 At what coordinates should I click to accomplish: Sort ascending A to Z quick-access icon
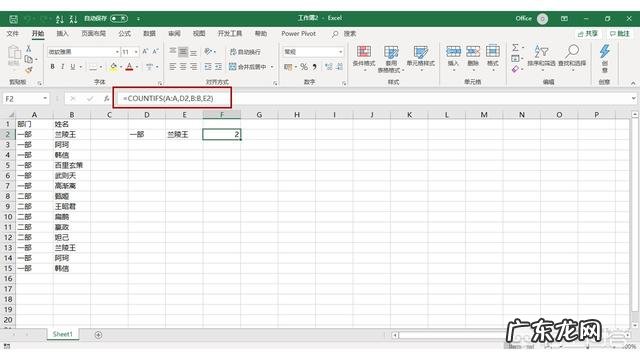(60, 19)
